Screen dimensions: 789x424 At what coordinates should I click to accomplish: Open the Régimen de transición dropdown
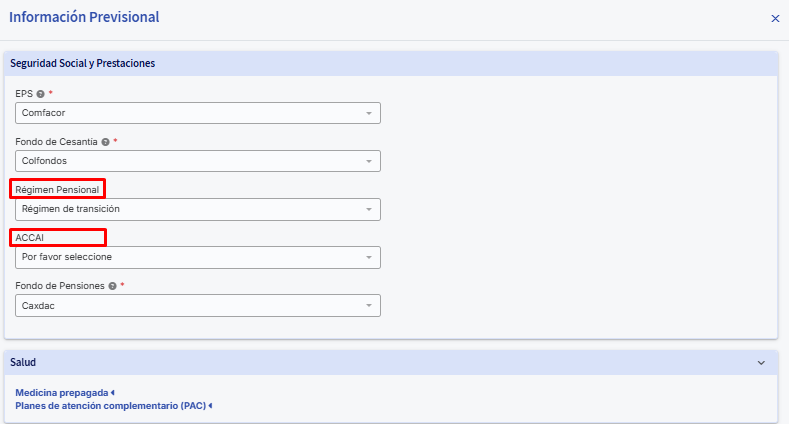[x=198, y=209]
